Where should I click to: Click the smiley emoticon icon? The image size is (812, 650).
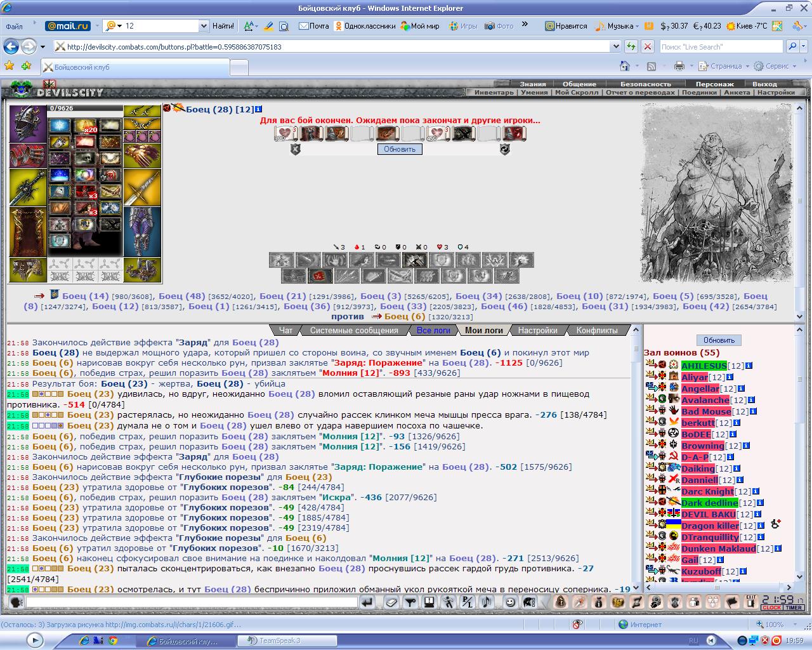[x=510, y=602]
